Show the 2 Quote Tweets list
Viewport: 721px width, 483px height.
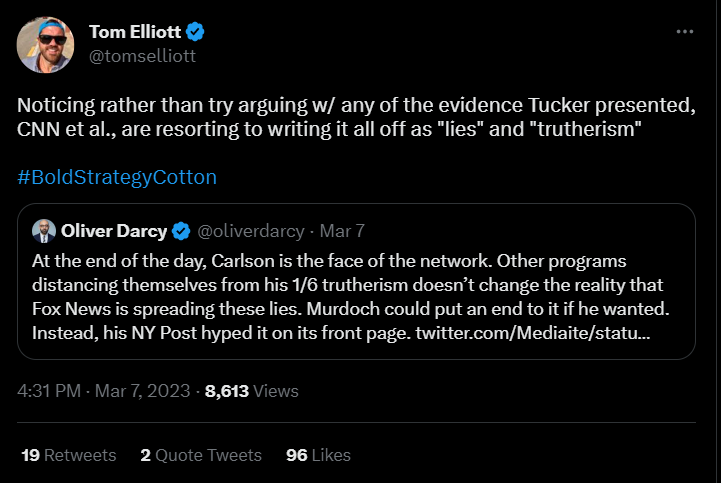(201, 455)
